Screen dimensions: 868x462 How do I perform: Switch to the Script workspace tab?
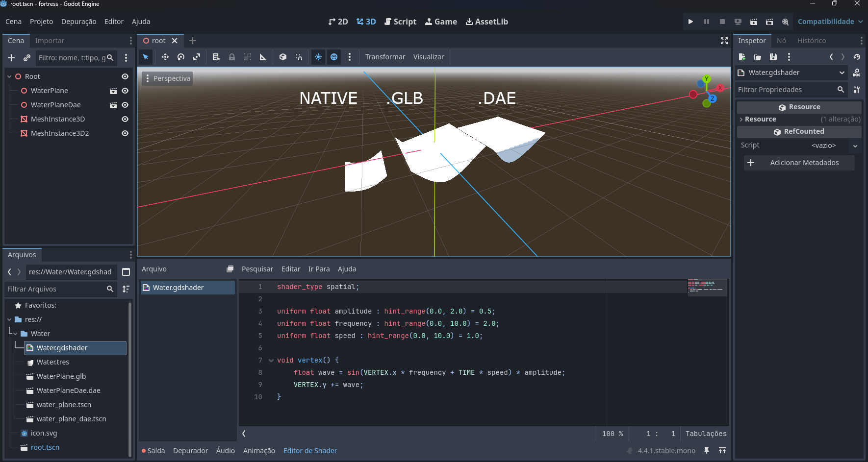400,22
